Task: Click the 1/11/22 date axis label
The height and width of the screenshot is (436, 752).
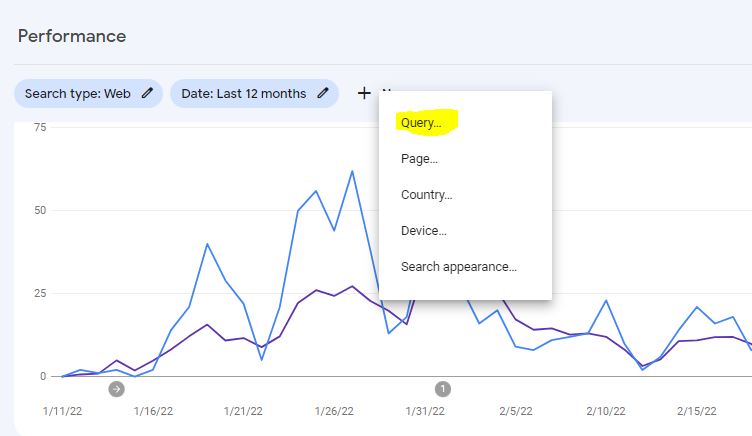Action: pyautogui.click(x=62, y=411)
